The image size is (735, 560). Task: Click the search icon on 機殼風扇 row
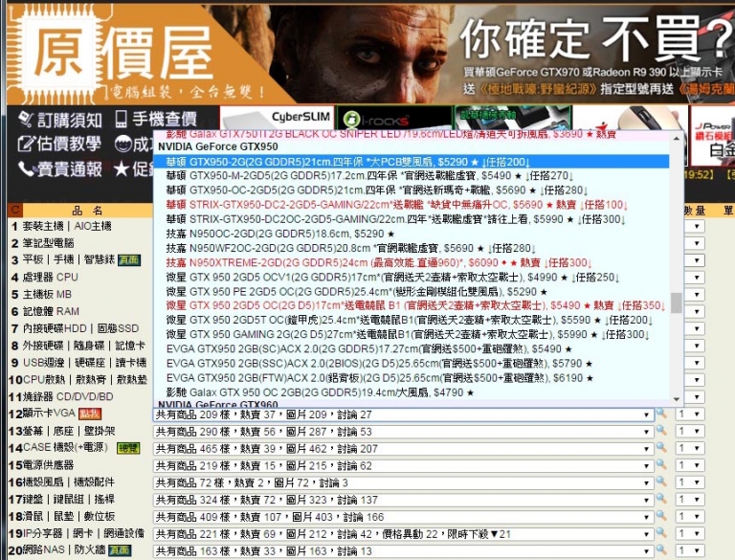click(661, 482)
